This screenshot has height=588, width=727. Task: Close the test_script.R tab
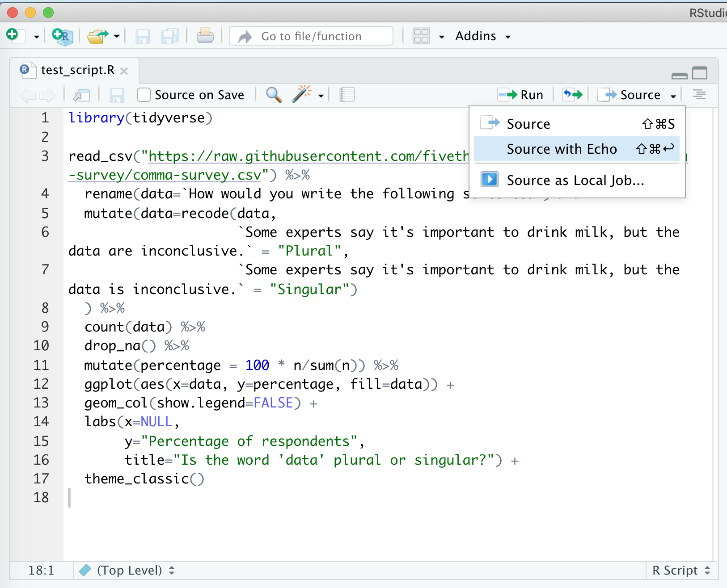124,71
